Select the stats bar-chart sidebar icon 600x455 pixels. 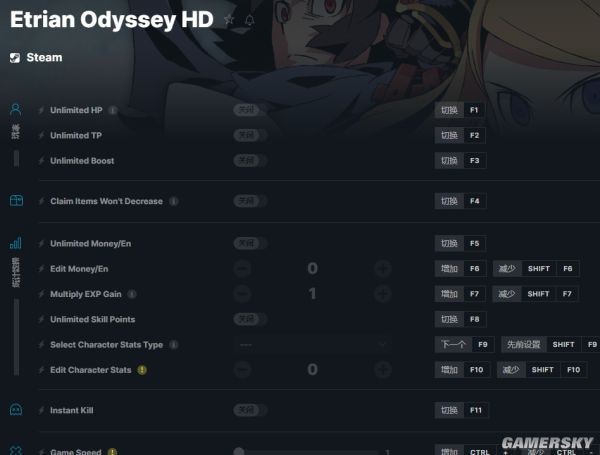click(x=16, y=243)
